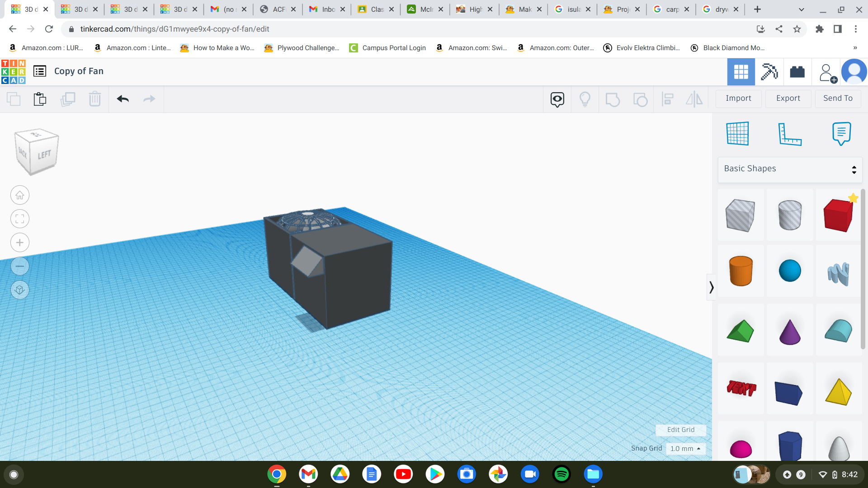Pick the red Box shape
The image size is (868, 488).
(838, 216)
